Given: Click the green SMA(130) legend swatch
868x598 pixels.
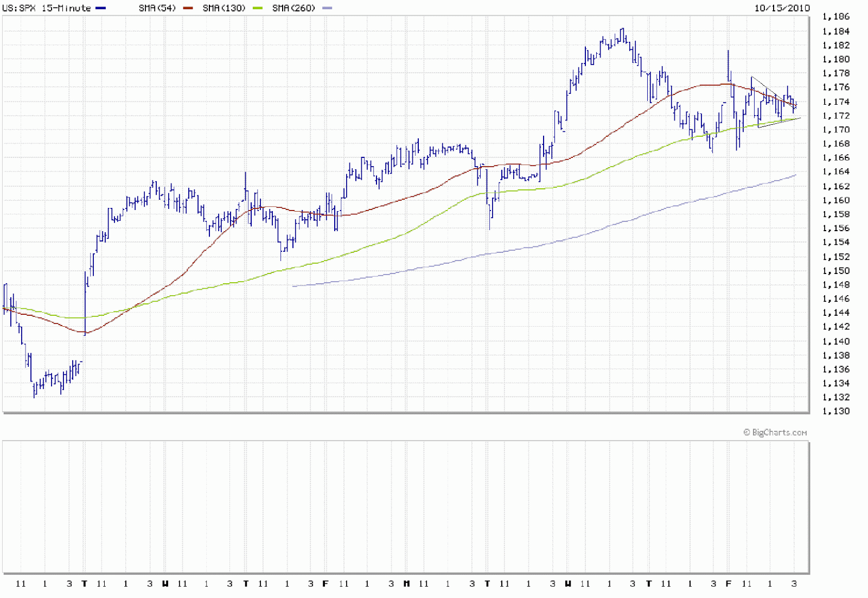Looking at the screenshot, I should [x=257, y=8].
